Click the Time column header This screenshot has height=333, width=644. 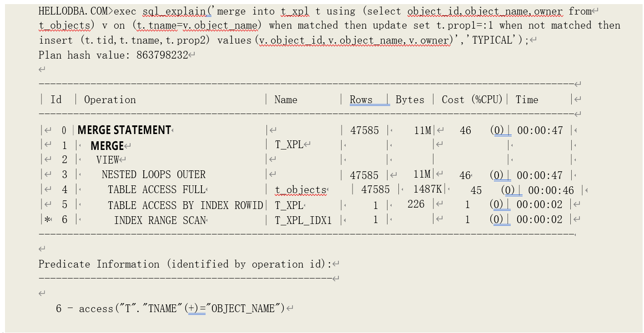click(527, 100)
